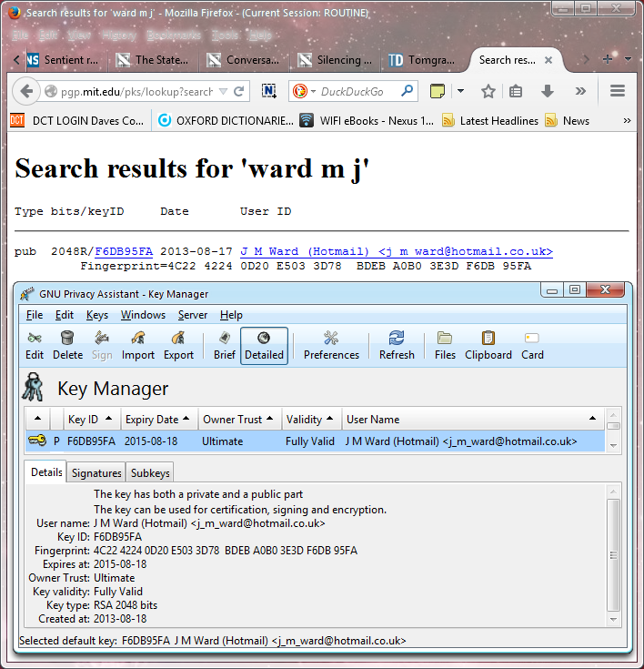Click the N capture toolbar icon in Firefox
The image size is (644, 669).
(268, 91)
